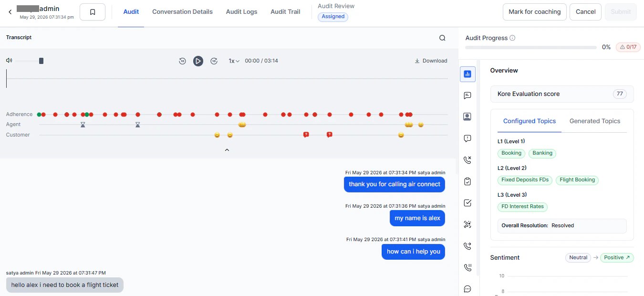Screen dimensions: 644x296
Task: Click the 00:00 / 03:14 time display
Action: pyautogui.click(x=261, y=61)
